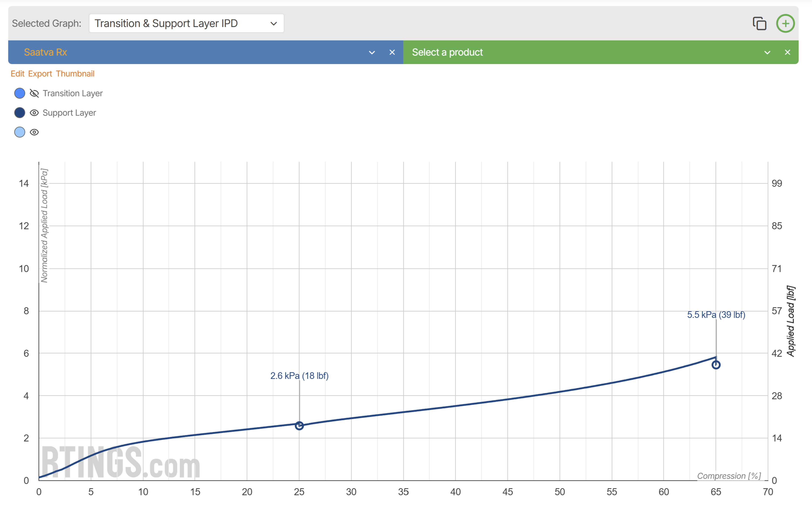Remove the Saatva Rx product with X
The image size is (812, 521).
pos(392,52)
